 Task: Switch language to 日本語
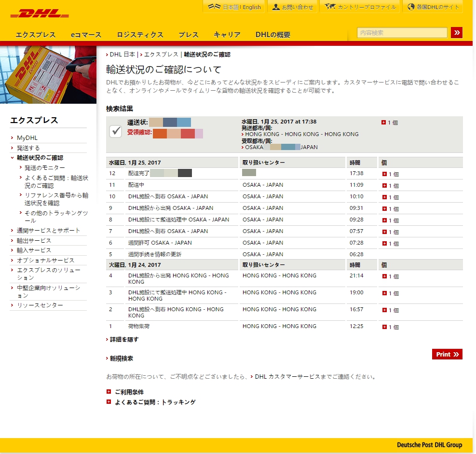point(231,7)
